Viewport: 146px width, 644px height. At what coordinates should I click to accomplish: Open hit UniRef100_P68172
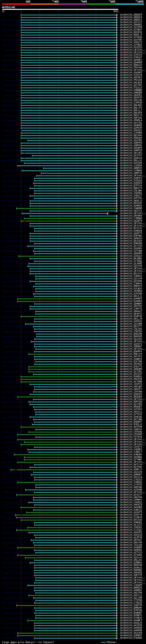(x=131, y=42)
